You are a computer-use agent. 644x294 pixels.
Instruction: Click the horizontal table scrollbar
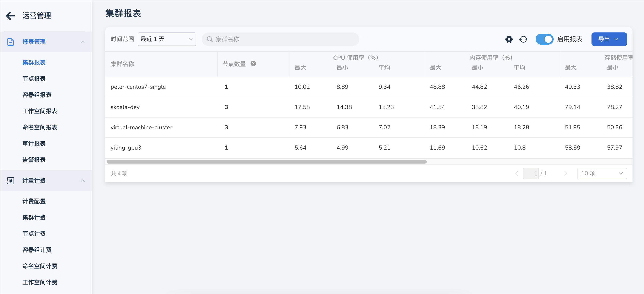pos(267,162)
